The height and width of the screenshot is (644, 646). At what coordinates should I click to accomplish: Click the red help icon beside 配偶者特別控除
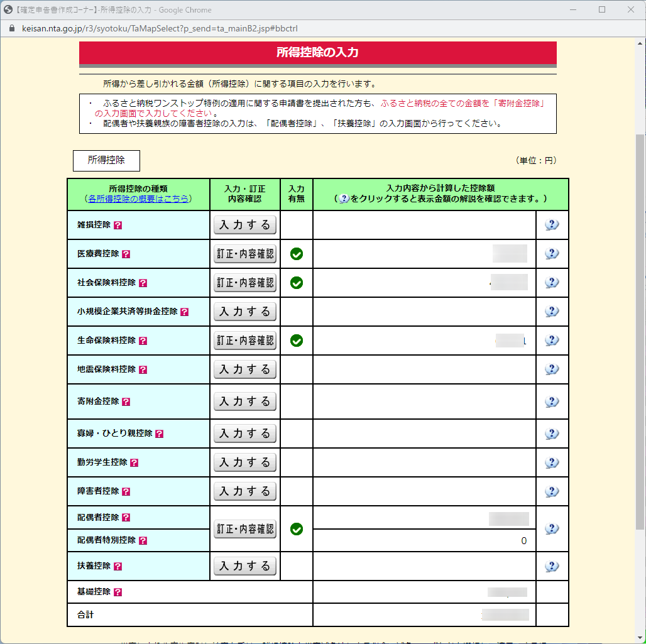pos(143,540)
